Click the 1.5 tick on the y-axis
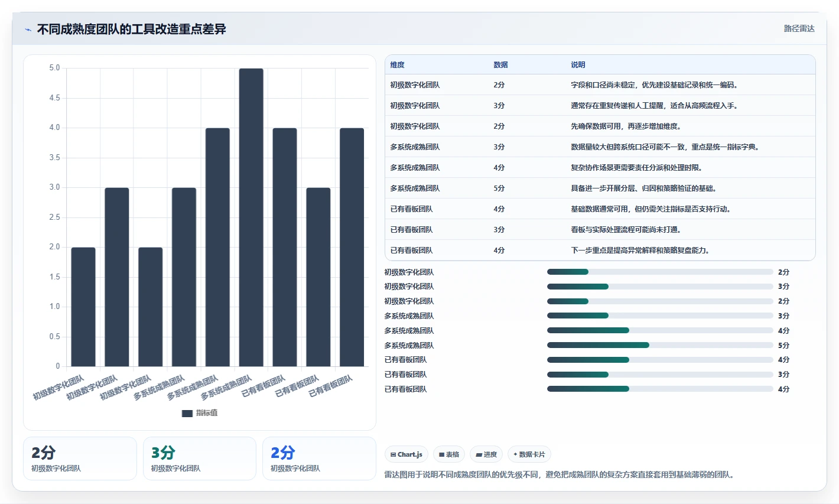This screenshot has width=839, height=504. [x=54, y=277]
